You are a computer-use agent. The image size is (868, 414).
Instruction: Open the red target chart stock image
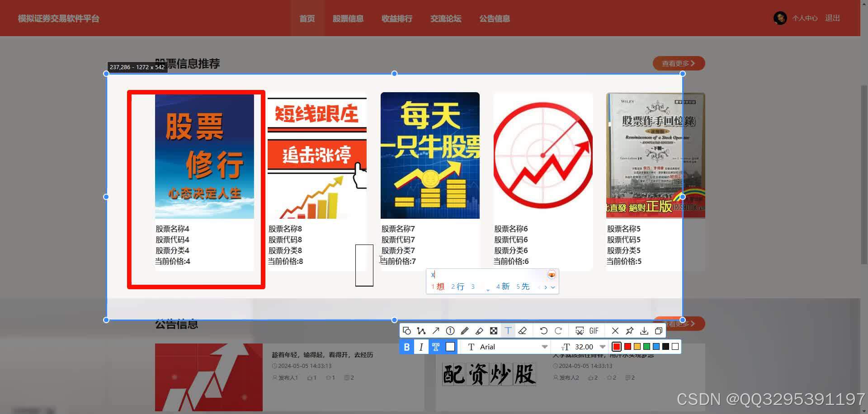point(543,155)
